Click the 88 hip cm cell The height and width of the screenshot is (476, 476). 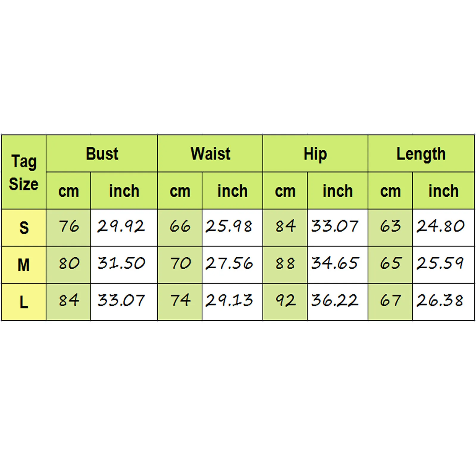click(x=285, y=264)
